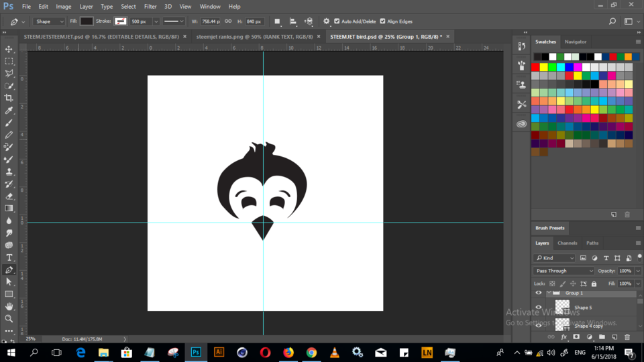
Task: Create a new layer in Layers panel
Action: pos(614,337)
